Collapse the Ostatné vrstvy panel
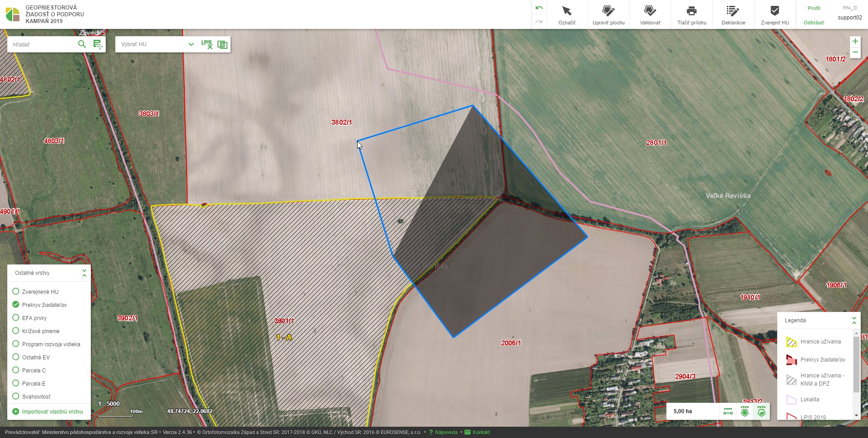The image size is (868, 438). coord(84,273)
